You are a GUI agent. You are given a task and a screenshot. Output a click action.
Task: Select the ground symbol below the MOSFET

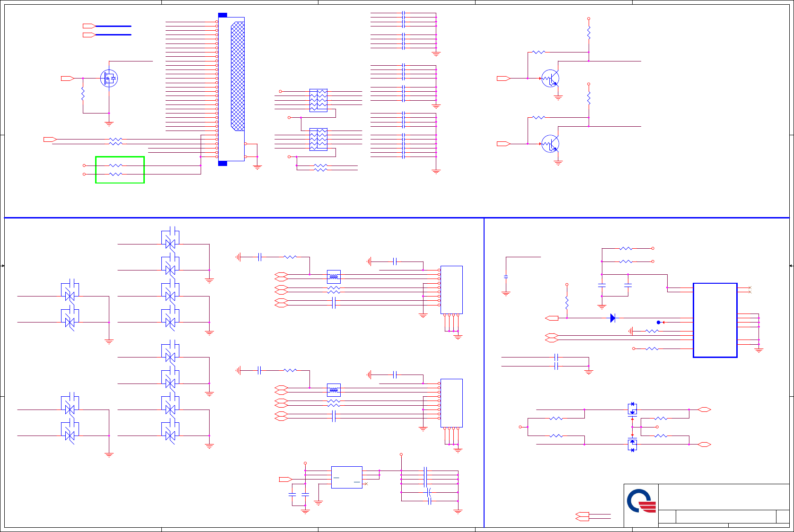109,124
